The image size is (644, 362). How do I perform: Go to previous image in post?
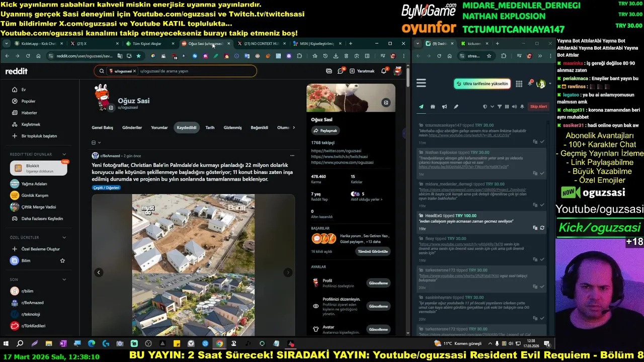[x=99, y=273]
